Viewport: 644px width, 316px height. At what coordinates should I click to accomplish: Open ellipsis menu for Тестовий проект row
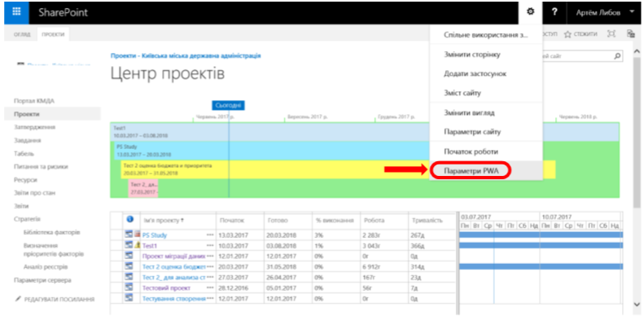point(210,287)
